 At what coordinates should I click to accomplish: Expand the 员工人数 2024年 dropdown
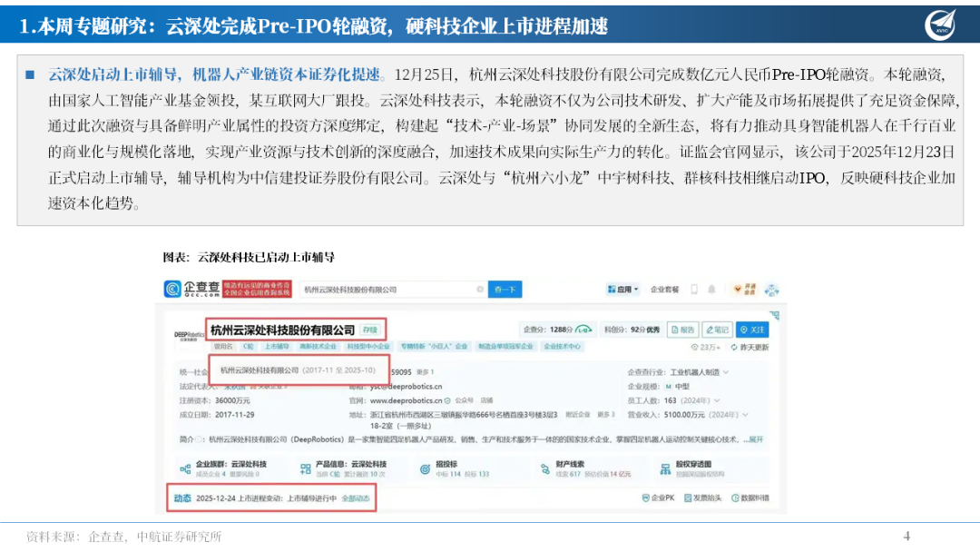click(x=717, y=400)
